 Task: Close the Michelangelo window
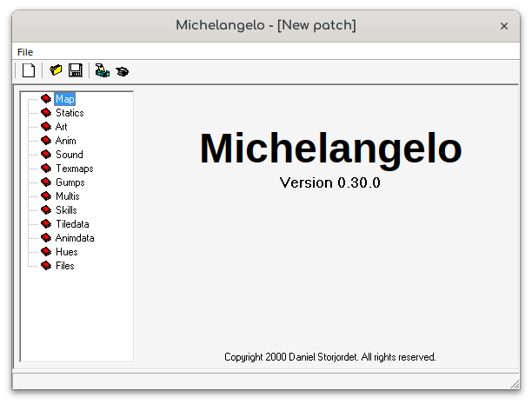(x=504, y=26)
